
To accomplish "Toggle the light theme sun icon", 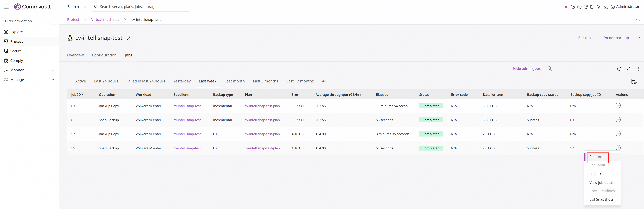I will [x=599, y=7].
